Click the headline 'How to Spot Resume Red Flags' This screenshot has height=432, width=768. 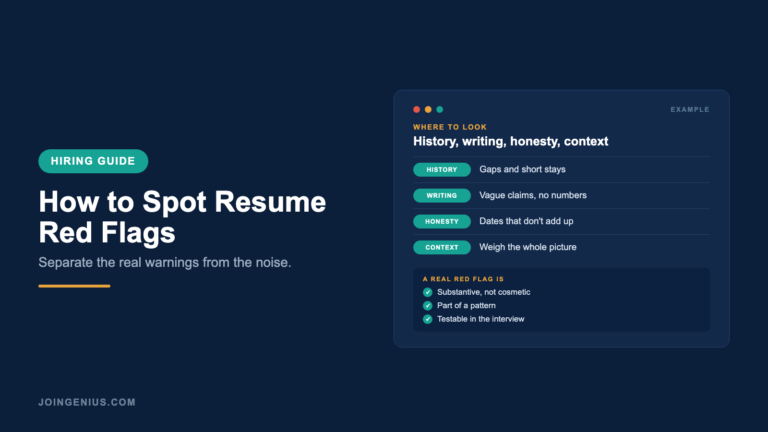(182, 217)
